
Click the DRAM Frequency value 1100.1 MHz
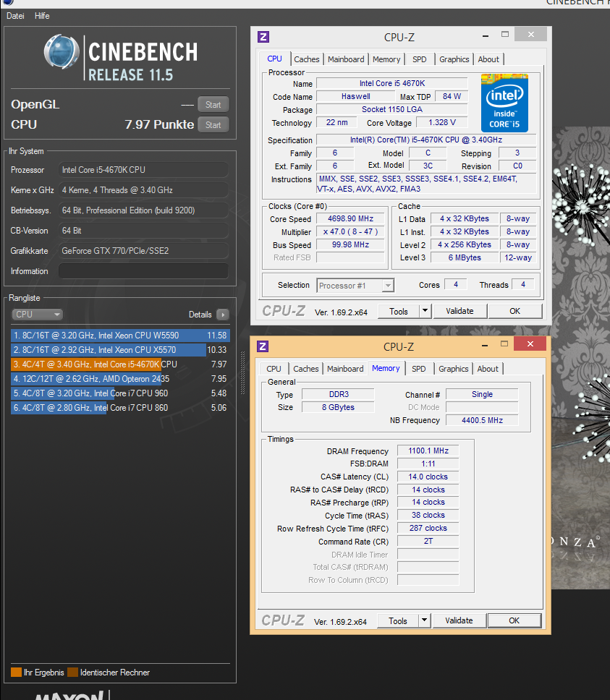click(x=428, y=451)
